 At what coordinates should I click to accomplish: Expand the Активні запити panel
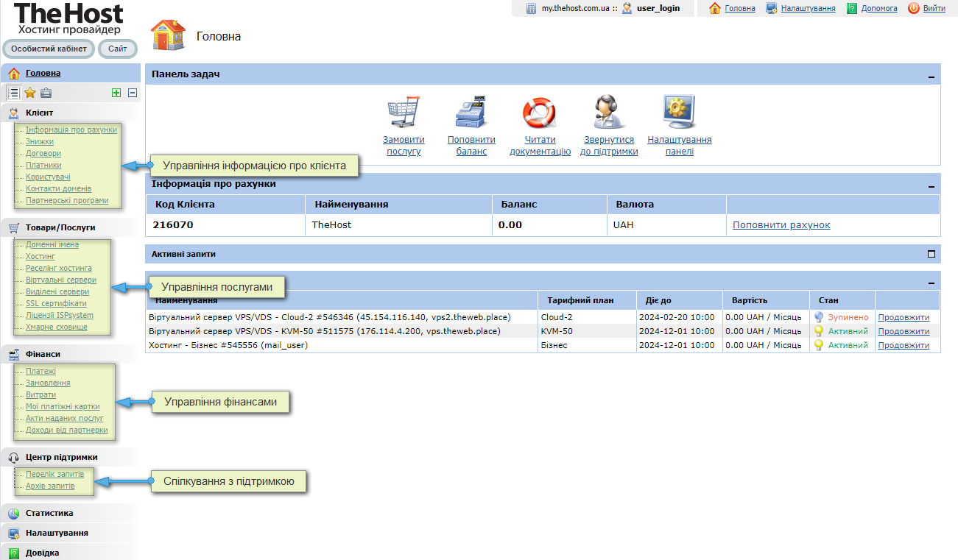[x=931, y=254]
